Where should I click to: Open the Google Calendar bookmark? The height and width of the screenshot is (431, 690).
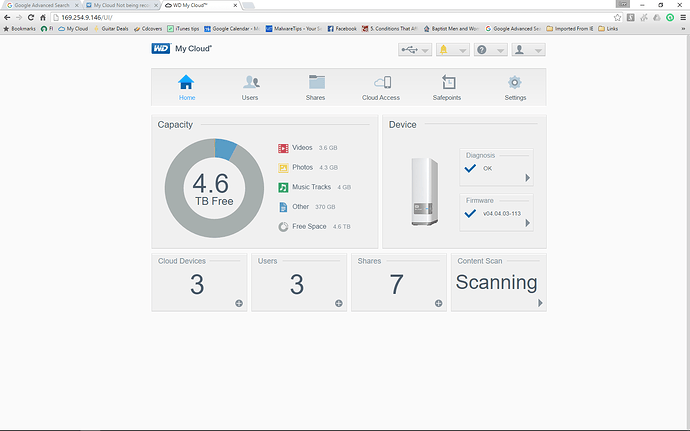point(231,29)
